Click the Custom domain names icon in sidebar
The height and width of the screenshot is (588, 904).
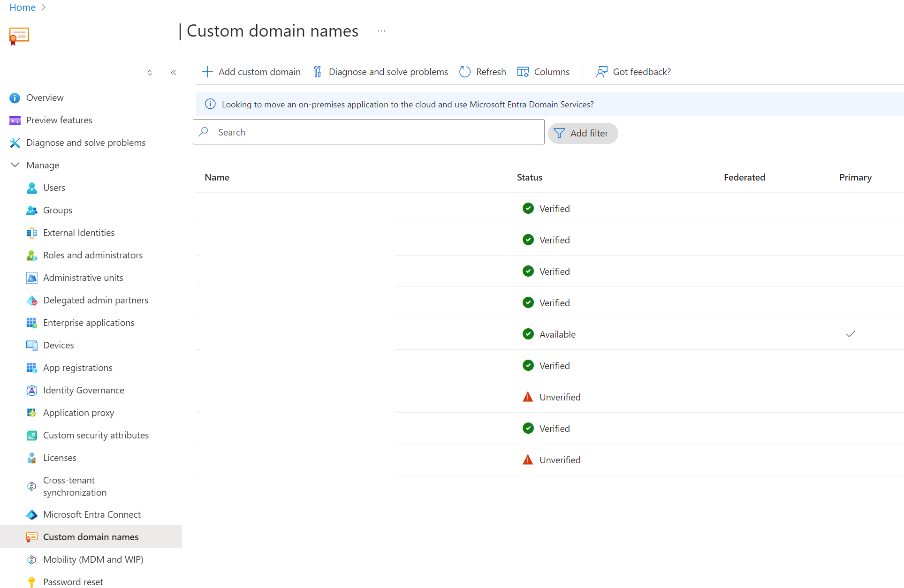[32, 537]
